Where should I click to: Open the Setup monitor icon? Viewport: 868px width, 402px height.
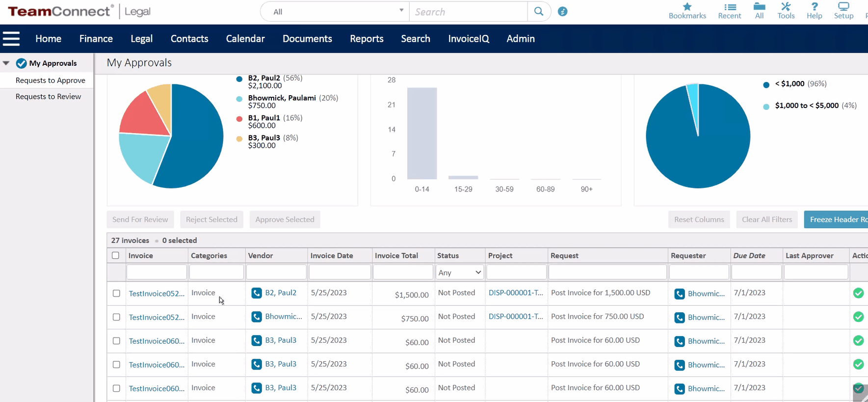click(x=843, y=7)
